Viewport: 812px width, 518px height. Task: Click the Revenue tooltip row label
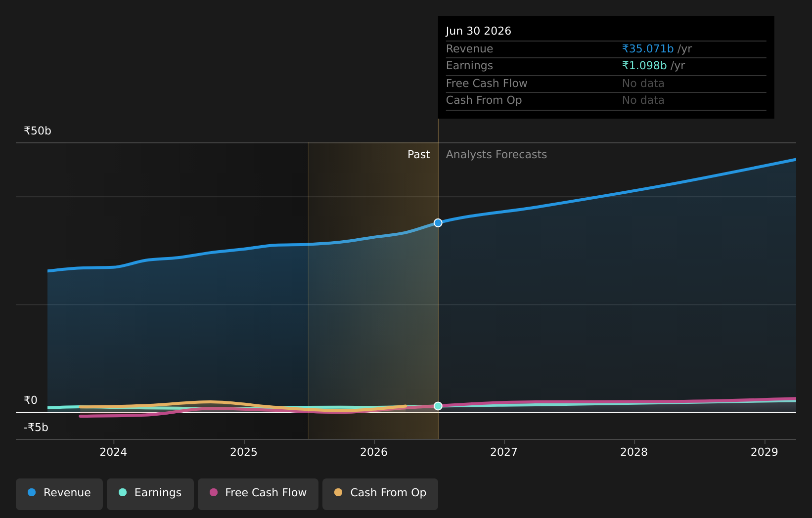470,49
